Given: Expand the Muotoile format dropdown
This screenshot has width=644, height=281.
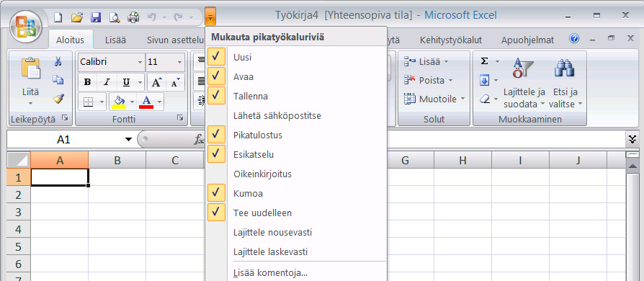Looking at the screenshot, I should point(463,99).
